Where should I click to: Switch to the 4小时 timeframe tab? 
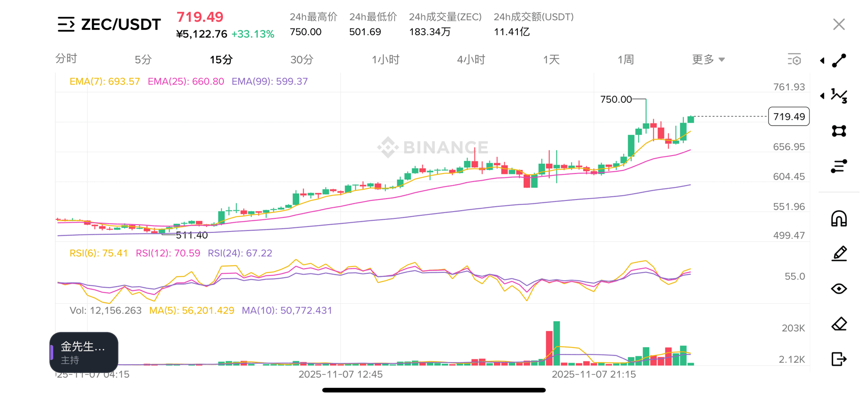pyautogui.click(x=471, y=59)
